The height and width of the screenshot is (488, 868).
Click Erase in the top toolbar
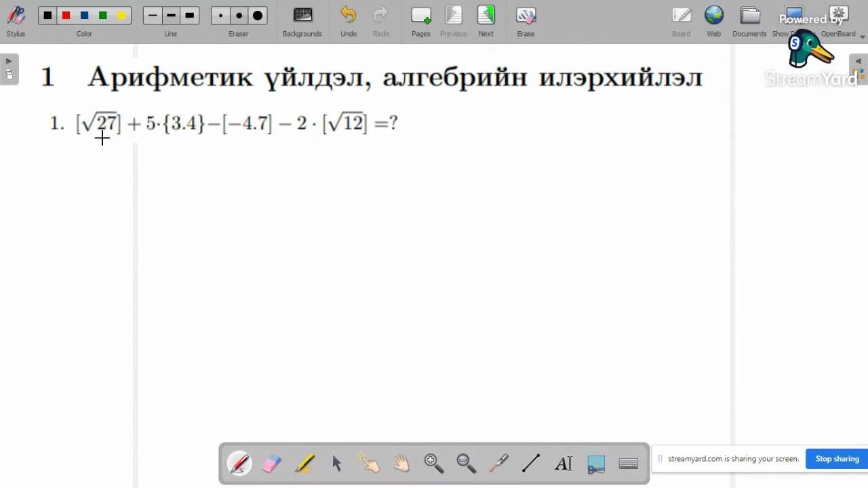[526, 22]
